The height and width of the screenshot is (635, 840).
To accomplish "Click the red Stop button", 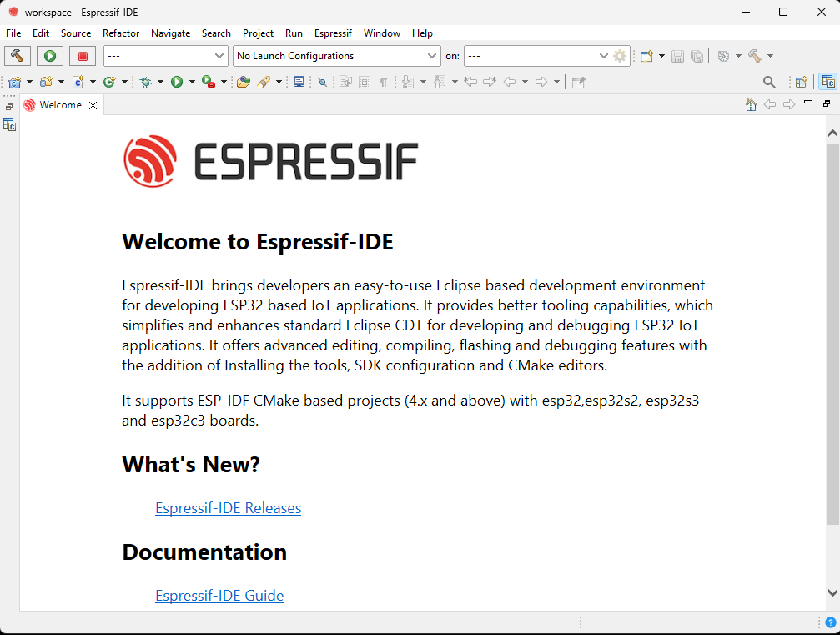I will coord(83,56).
